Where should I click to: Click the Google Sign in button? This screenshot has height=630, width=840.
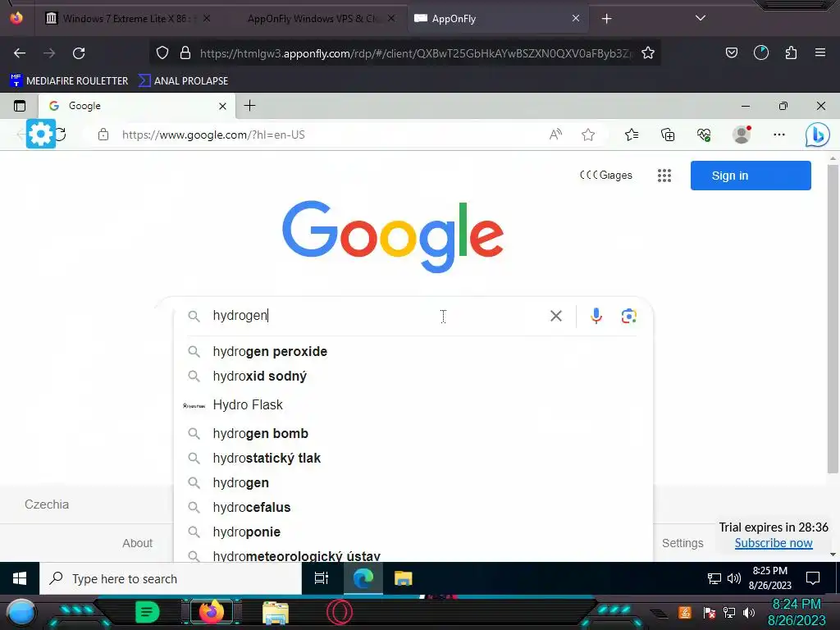tap(751, 176)
